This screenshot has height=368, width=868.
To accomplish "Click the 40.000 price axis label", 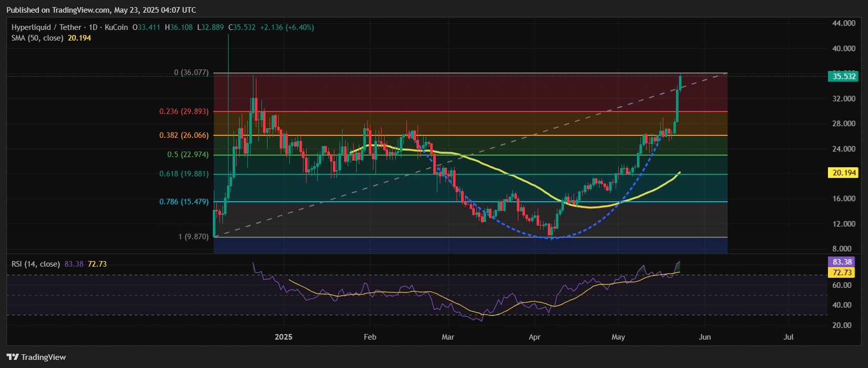I will point(844,49).
